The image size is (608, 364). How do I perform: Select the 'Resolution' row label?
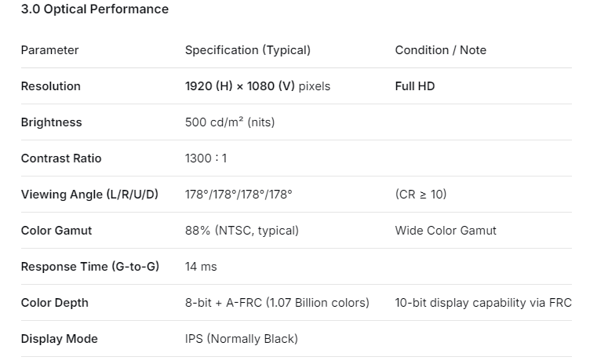coord(50,86)
